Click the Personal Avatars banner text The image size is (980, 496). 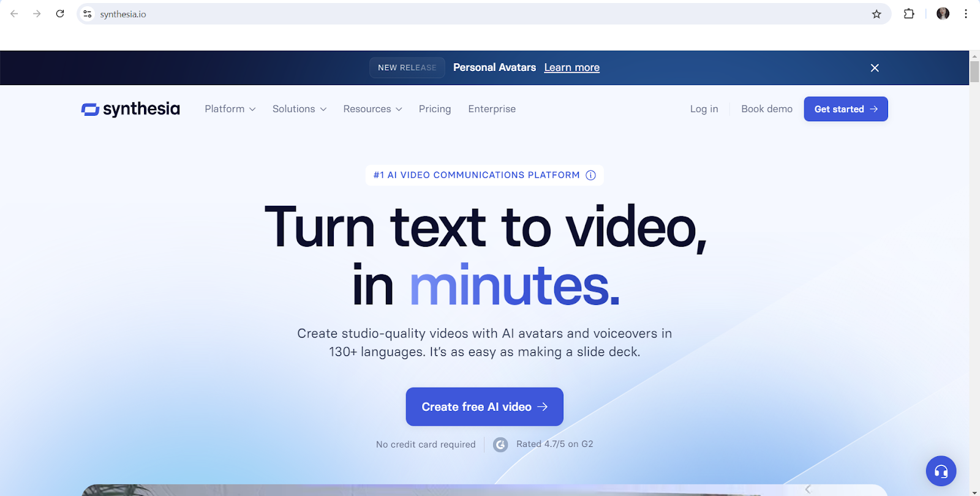point(494,67)
